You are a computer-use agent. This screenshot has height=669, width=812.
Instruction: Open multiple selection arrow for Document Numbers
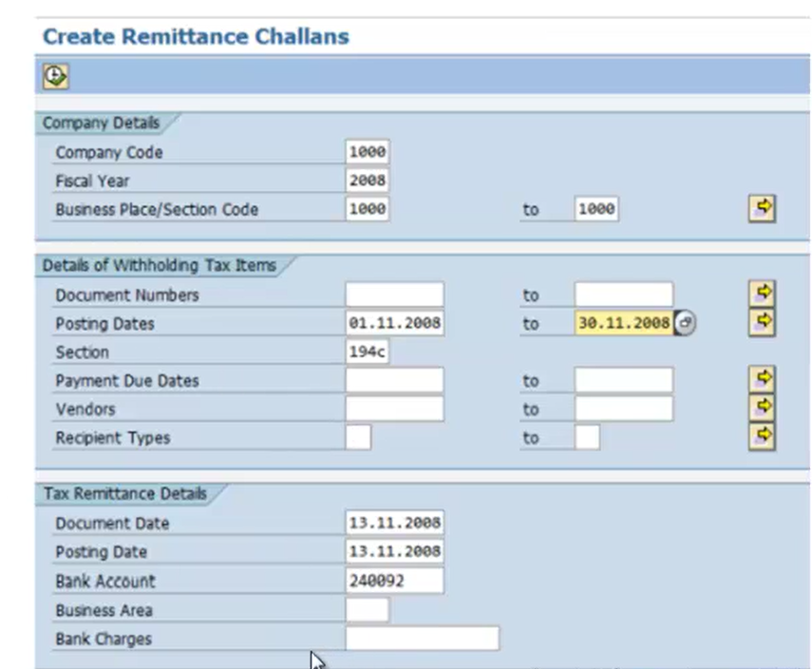(763, 294)
